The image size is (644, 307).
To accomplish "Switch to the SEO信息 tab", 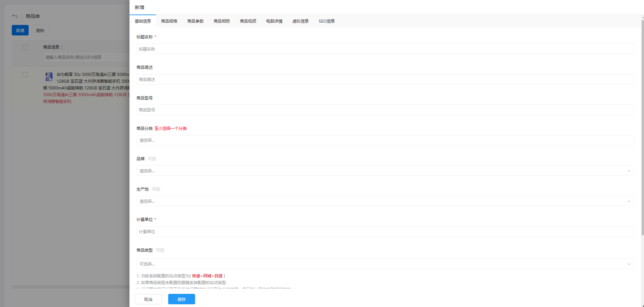I will 327,21.
